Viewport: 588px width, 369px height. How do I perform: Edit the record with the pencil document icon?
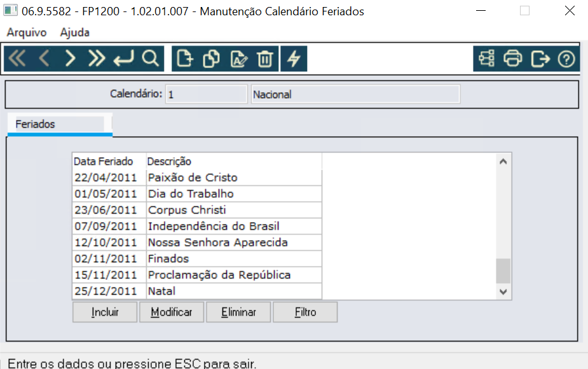238,59
